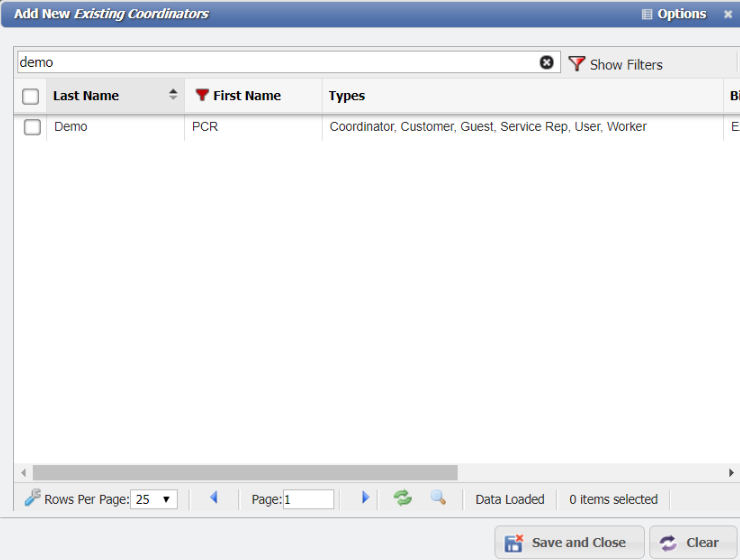
Task: Check the box for the Demo row
Action: pos(32,127)
